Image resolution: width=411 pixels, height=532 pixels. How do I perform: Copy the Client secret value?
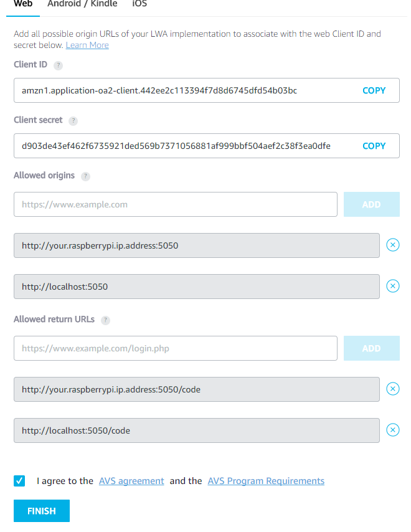(x=374, y=146)
